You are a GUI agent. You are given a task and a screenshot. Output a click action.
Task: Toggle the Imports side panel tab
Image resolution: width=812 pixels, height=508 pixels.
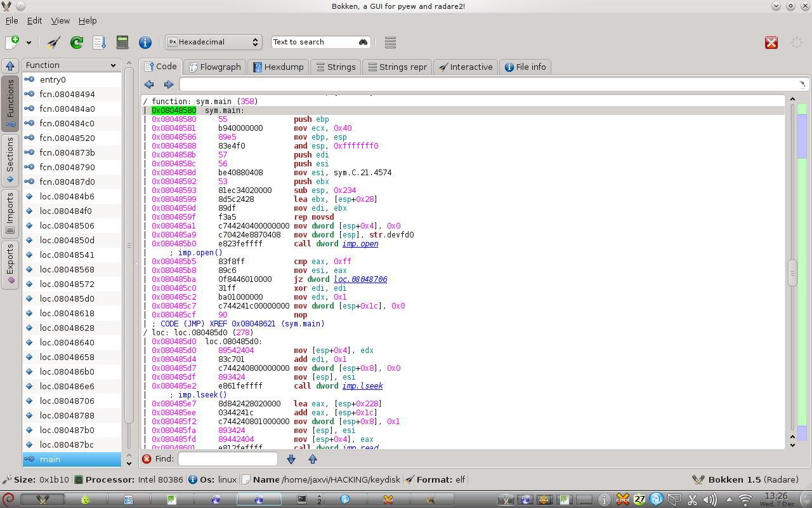point(10,213)
